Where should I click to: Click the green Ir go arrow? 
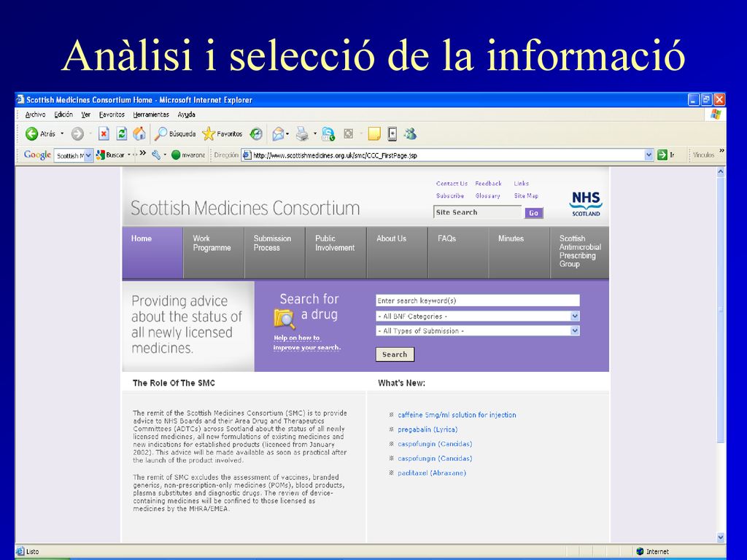pos(662,155)
